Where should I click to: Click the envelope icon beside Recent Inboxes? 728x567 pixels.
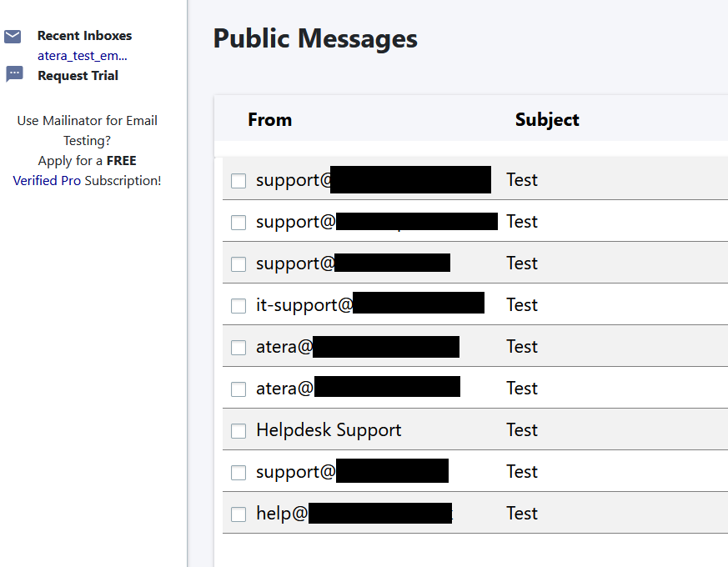pyautogui.click(x=13, y=36)
